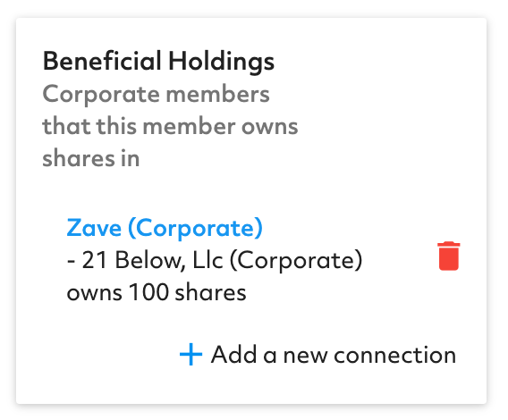Select the Beneficial Holdings heading
Viewport: 508px width, 420px height.
coord(158,61)
